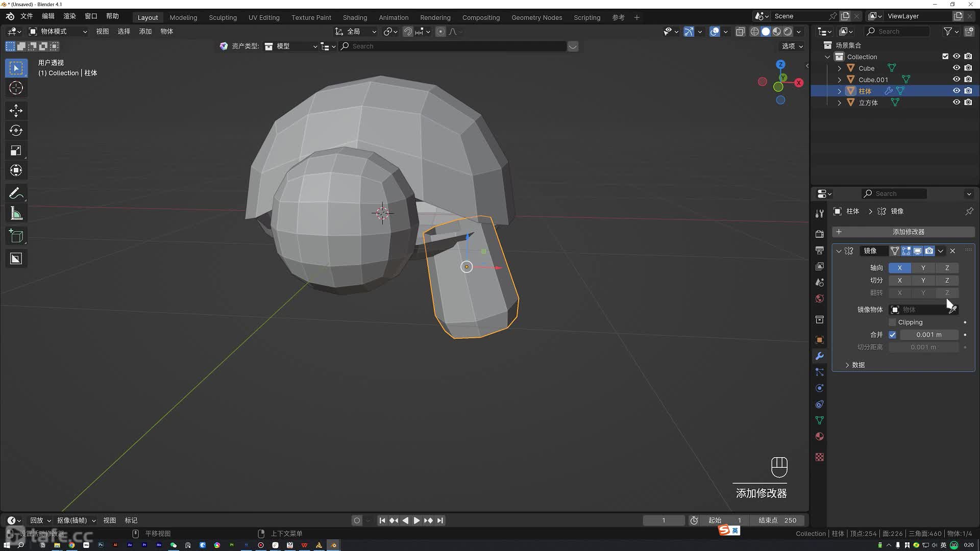Toggle snapping magnet in header
Image resolution: width=980 pixels, height=551 pixels.
[408, 32]
